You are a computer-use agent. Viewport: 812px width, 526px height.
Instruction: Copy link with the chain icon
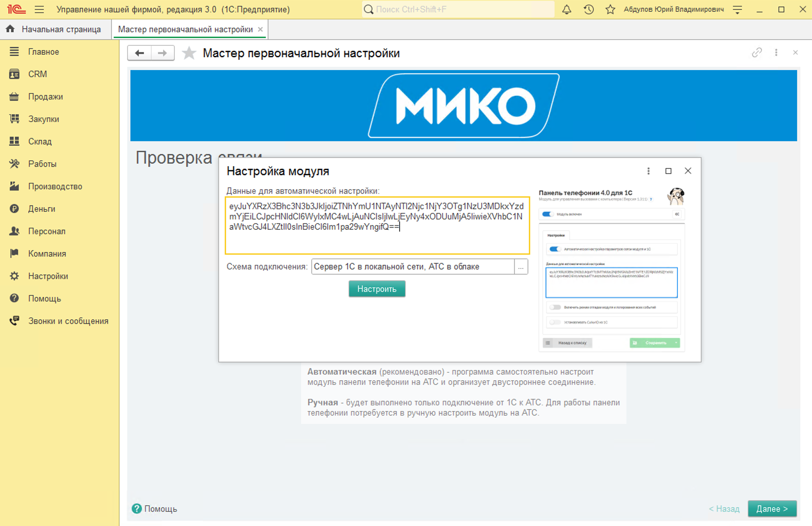[x=757, y=53]
